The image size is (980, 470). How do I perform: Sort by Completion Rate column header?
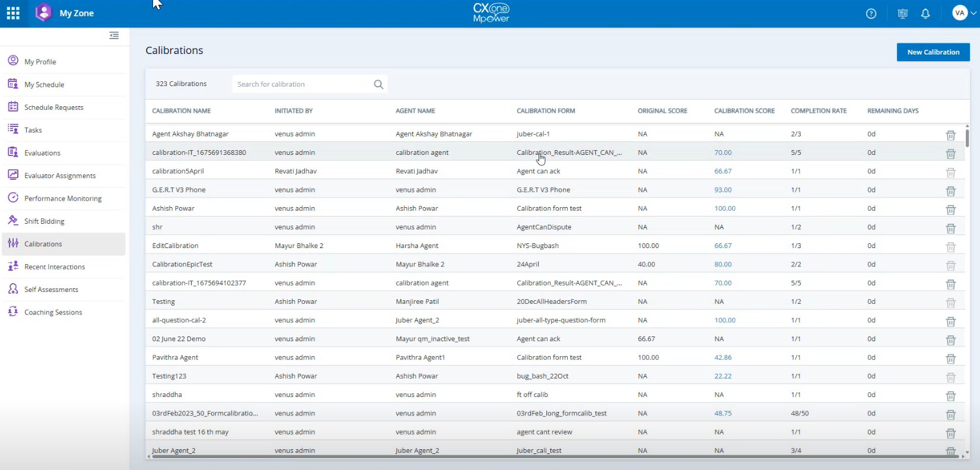[818, 111]
